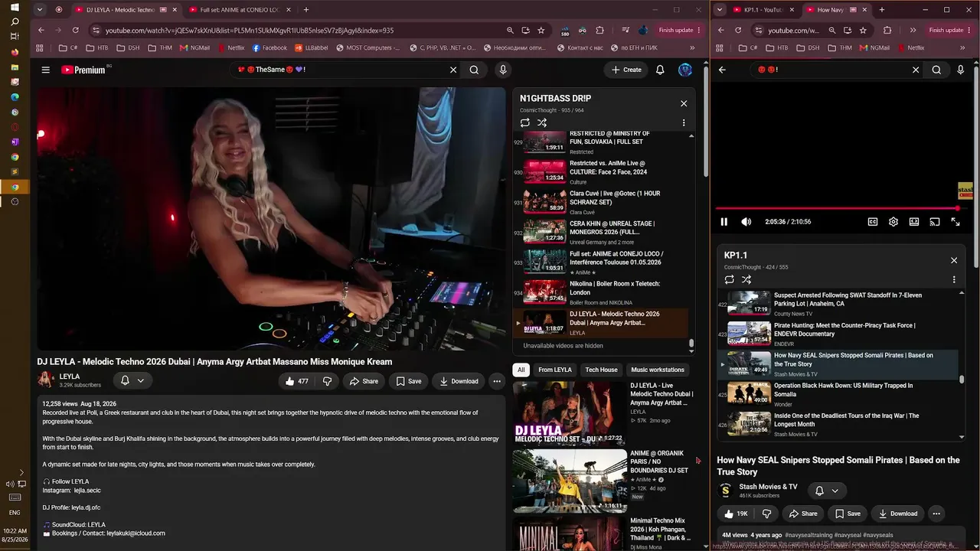980x551 pixels.
Task: Open N1GHTBASS DR!P playlist options menu
Action: pyautogui.click(x=684, y=122)
